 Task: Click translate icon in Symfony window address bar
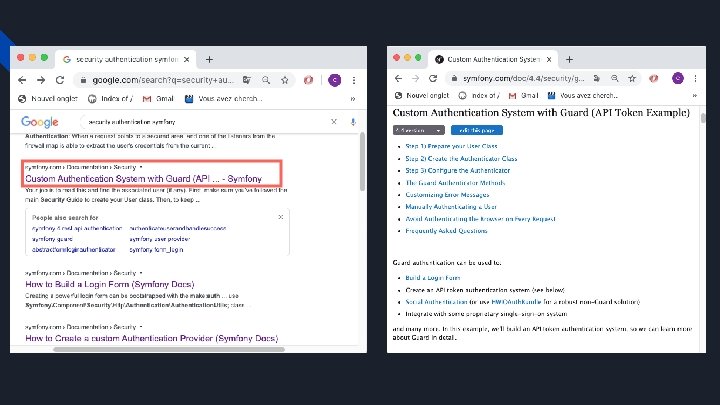(x=596, y=79)
